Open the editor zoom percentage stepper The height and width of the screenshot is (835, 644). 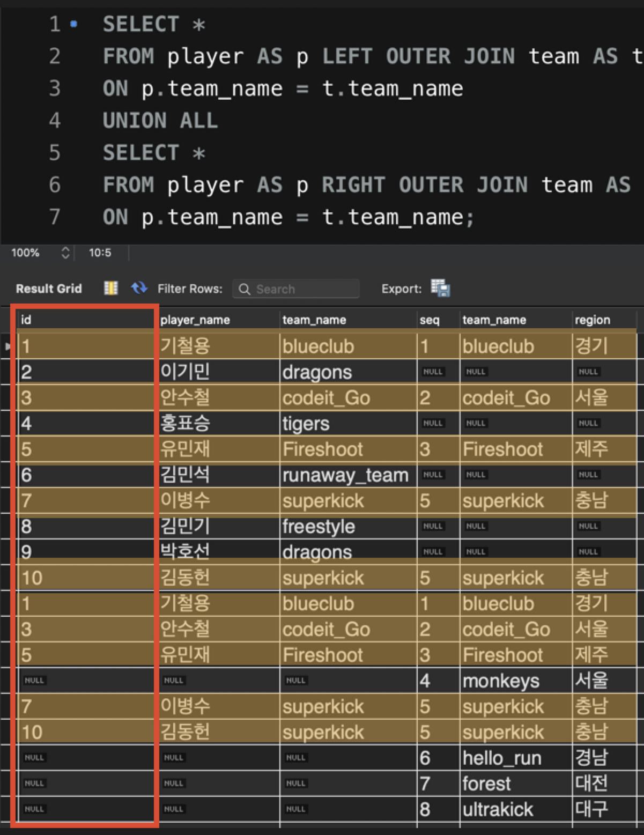(x=65, y=253)
